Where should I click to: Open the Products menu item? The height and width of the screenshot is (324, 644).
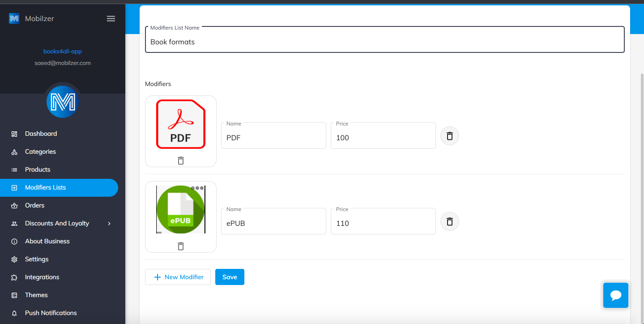click(59, 169)
